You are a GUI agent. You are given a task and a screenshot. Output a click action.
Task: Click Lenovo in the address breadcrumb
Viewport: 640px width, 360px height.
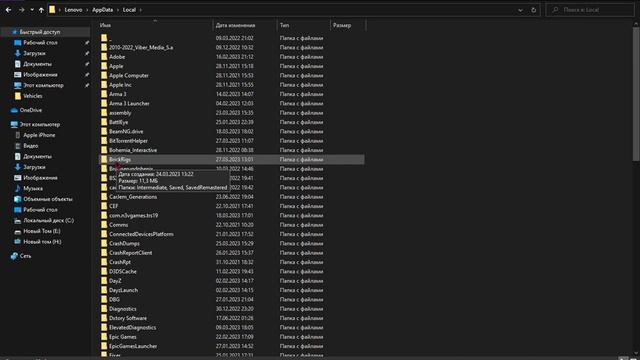[73, 10]
